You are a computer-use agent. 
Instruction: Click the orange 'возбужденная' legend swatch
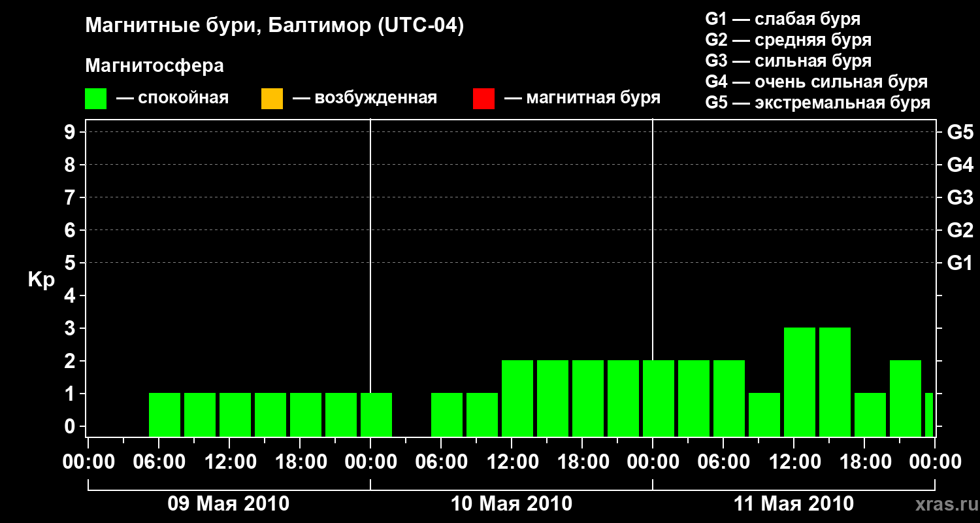272,99
